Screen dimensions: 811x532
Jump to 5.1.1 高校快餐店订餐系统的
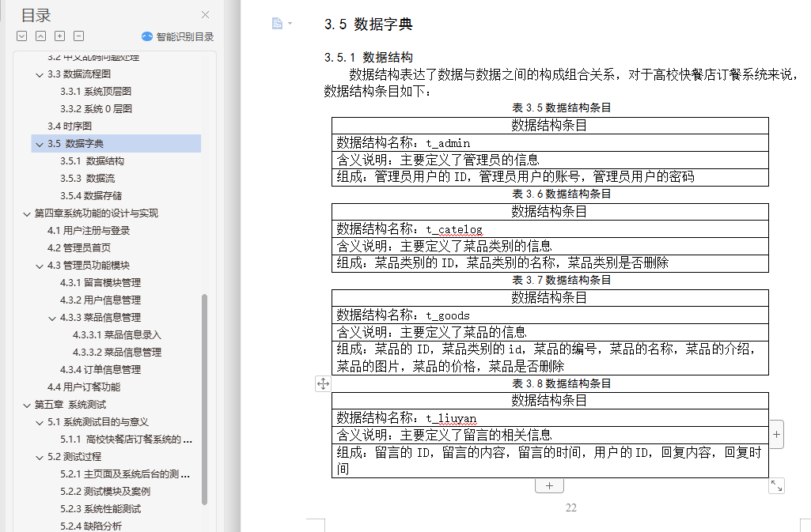pos(127,440)
